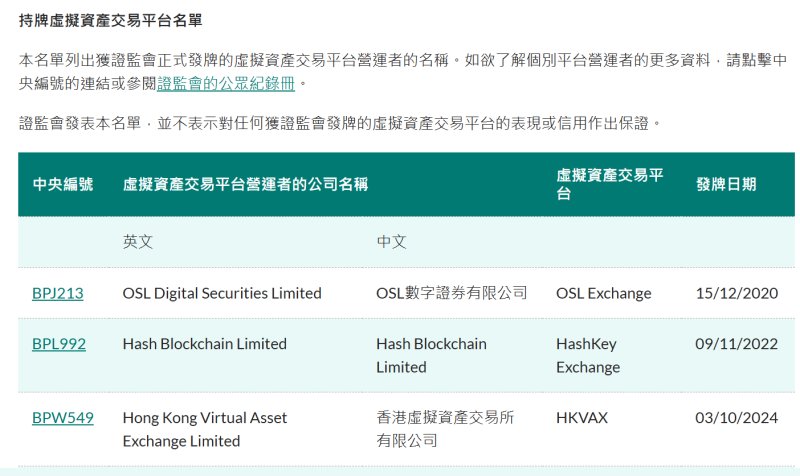Click the 虛擬資產交易平台 column header

click(610, 184)
